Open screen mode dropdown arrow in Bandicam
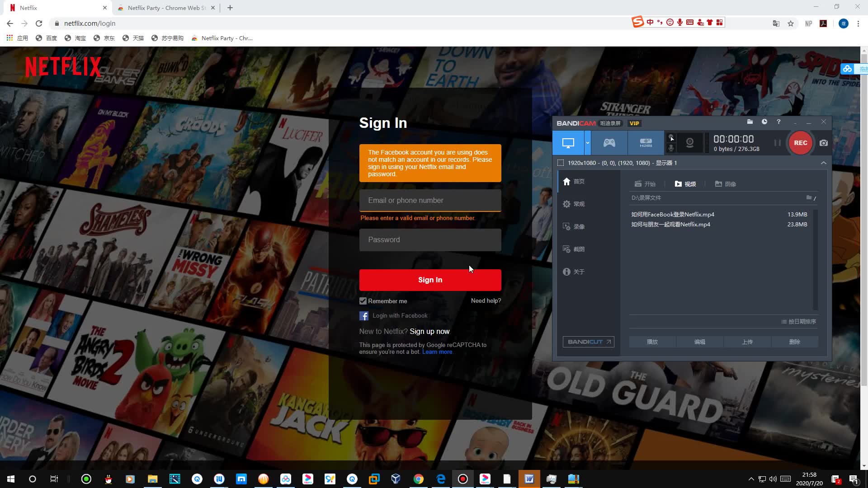 click(x=588, y=143)
